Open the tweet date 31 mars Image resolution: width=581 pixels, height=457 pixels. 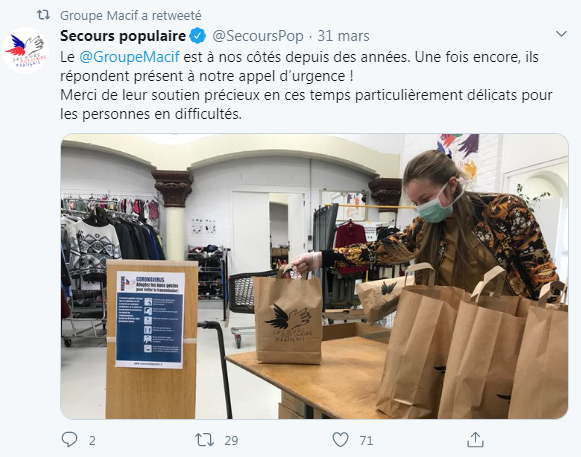tap(343, 36)
